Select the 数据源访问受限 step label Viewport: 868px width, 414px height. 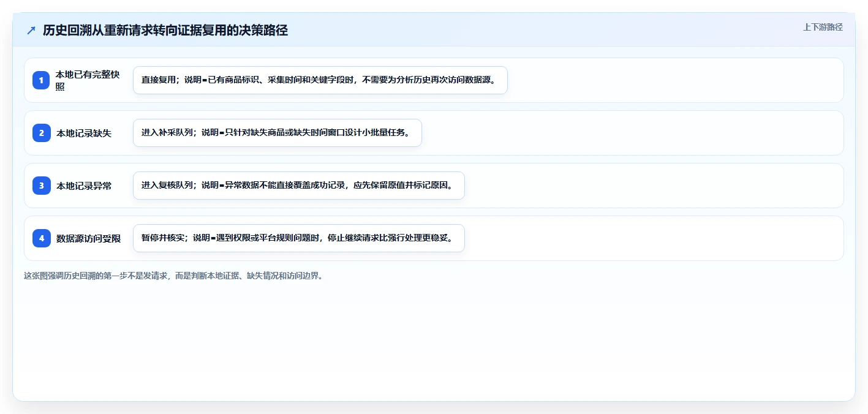89,238
